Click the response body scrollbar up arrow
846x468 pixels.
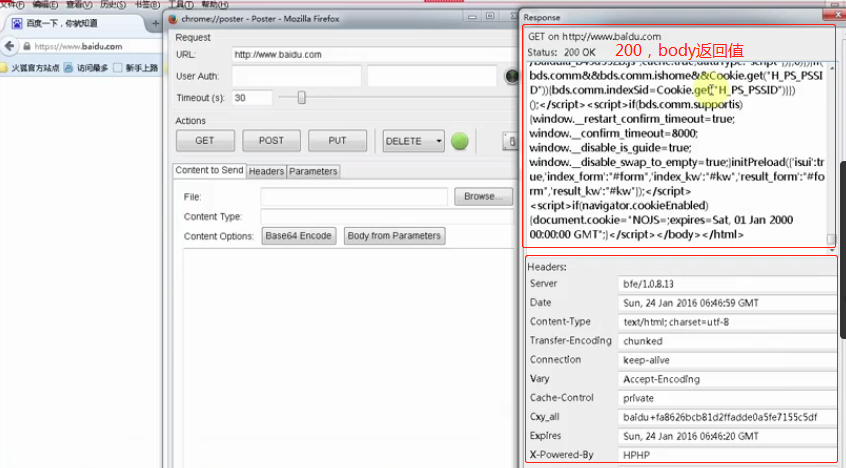831,67
